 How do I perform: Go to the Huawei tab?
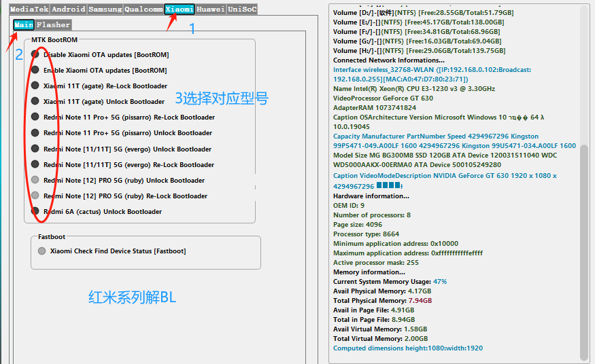(x=211, y=10)
